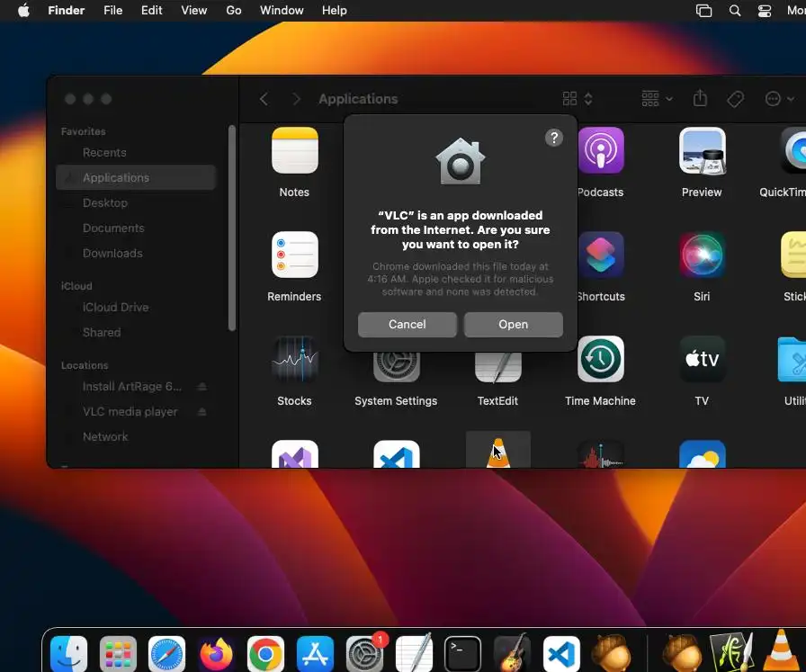Open the File menu

[113, 10]
